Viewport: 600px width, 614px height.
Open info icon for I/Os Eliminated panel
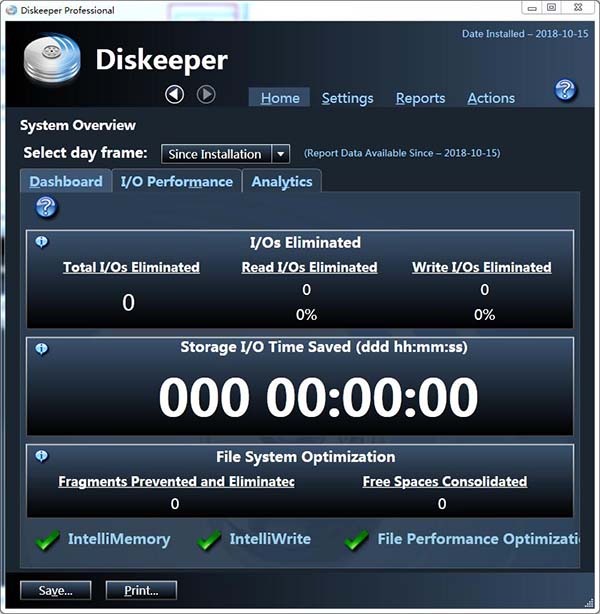pyautogui.click(x=42, y=242)
